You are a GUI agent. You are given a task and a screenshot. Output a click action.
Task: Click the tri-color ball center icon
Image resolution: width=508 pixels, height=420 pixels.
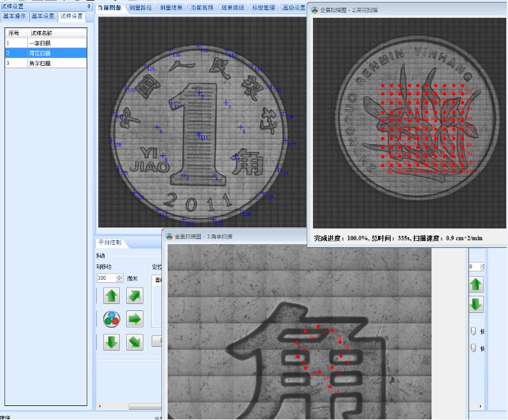coord(112,319)
